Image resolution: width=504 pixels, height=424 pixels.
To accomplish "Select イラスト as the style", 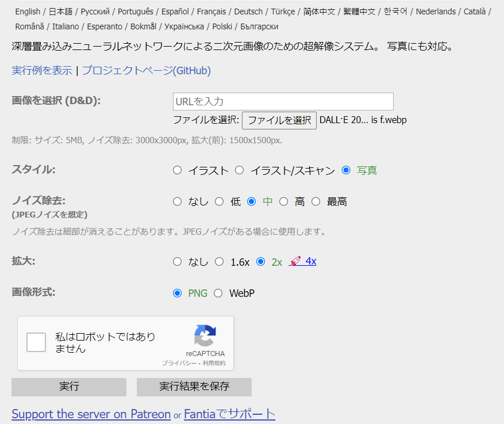I will coord(177,169).
